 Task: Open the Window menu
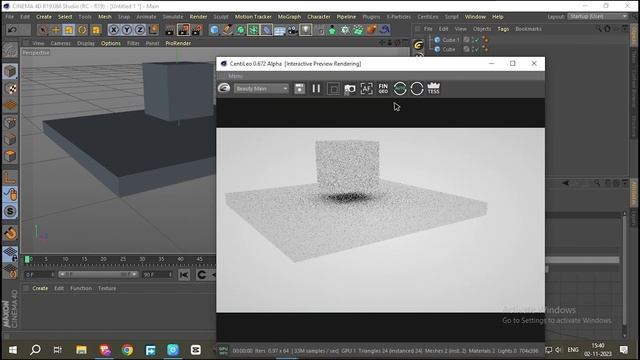(475, 17)
